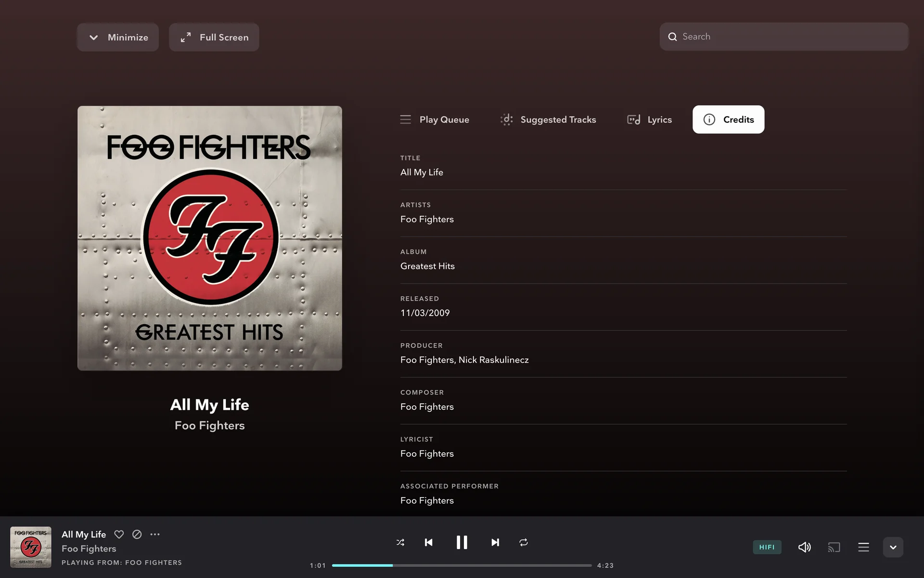
Task: Skip to the previous track
Action: (428, 542)
